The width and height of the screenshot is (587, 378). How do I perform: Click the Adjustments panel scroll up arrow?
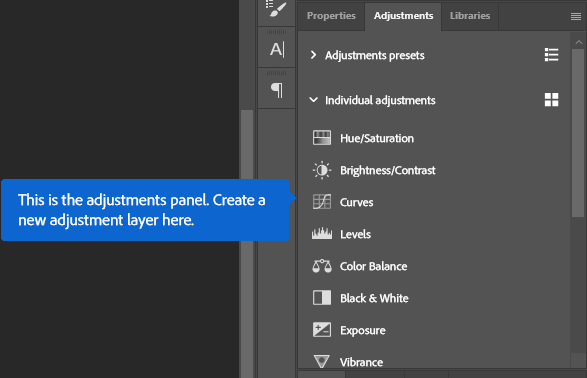[x=578, y=42]
